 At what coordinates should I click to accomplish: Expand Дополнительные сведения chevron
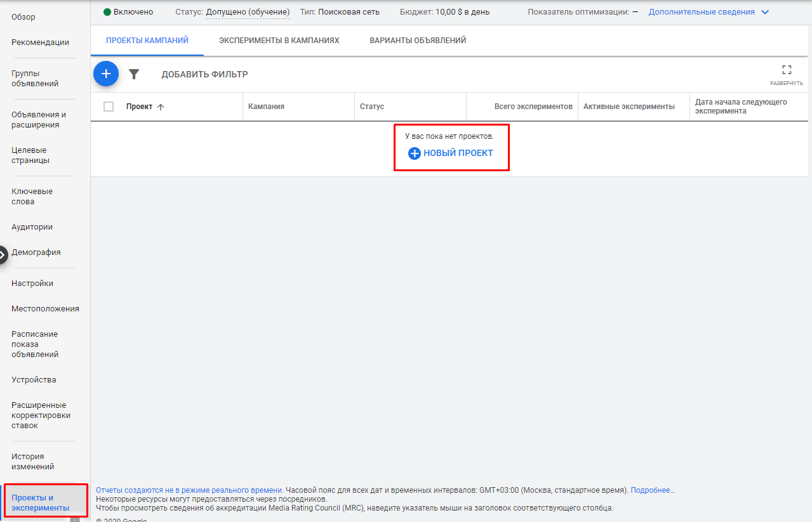click(764, 12)
